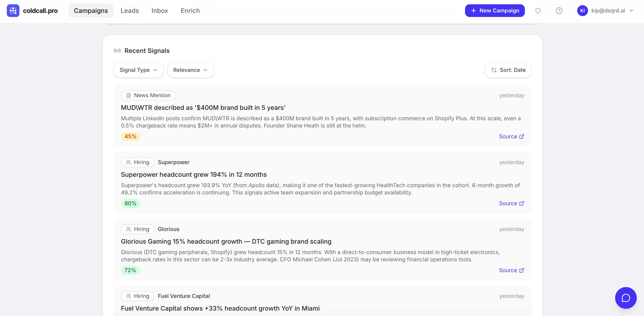The width and height of the screenshot is (644, 316).
Task: Click the Sort arrows icon
Action: pos(494,70)
